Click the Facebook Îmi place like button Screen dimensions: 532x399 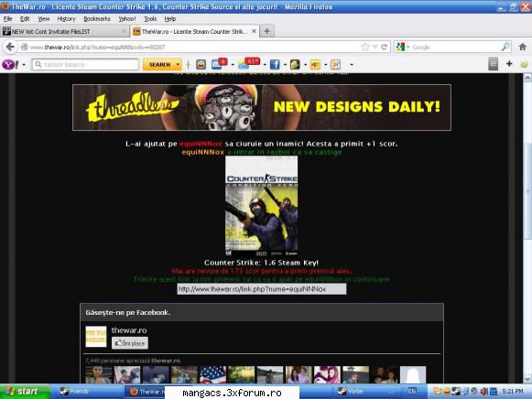coord(130,343)
